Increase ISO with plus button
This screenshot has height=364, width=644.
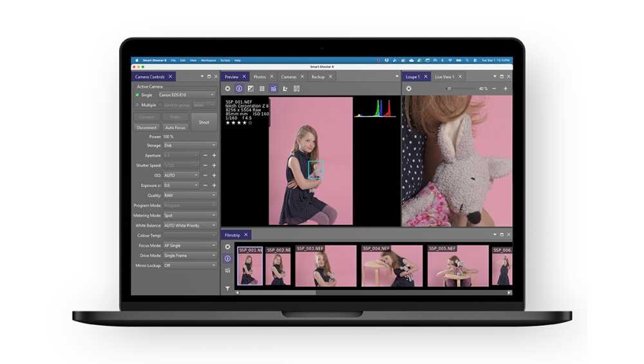click(214, 175)
